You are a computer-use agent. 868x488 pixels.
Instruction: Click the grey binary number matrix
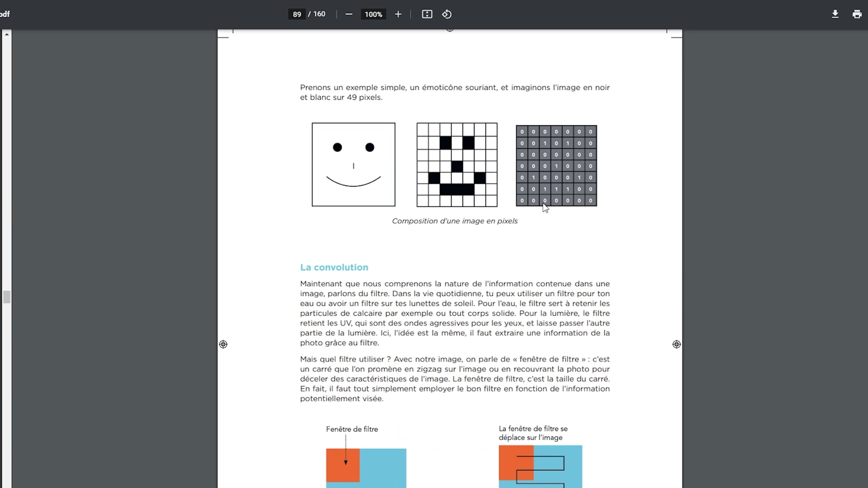556,166
